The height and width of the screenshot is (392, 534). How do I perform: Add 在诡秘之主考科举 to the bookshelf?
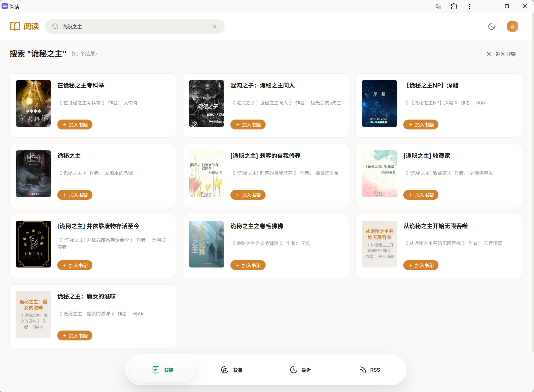pos(75,125)
